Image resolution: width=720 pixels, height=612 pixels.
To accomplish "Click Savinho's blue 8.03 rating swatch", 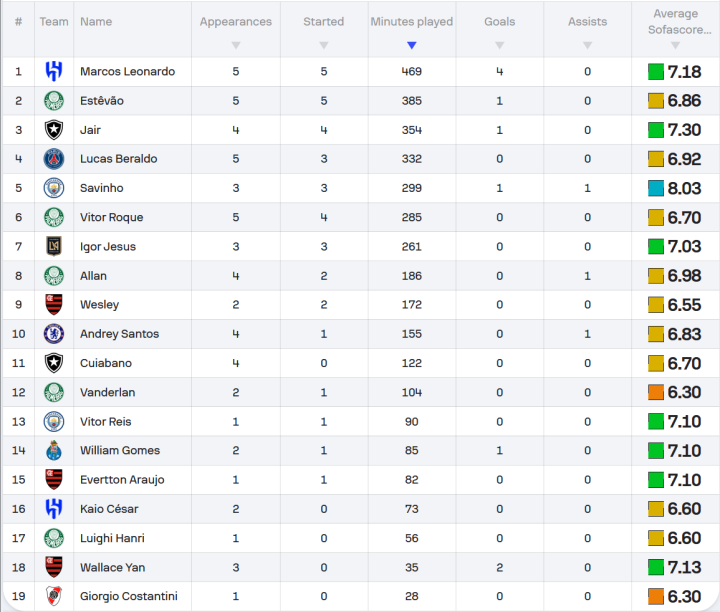I will [x=655, y=188].
